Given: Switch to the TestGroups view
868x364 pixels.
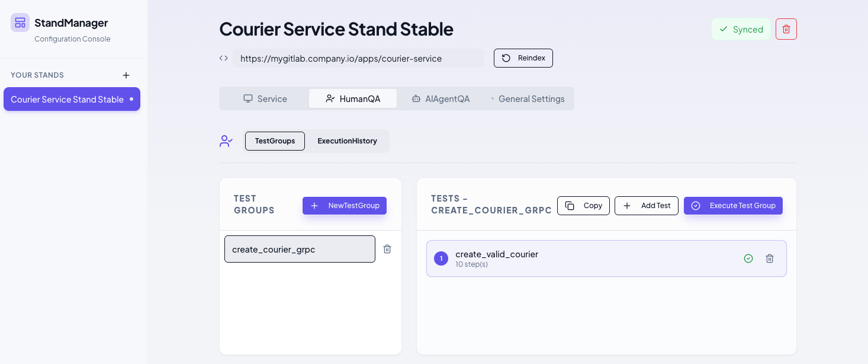Looking at the screenshot, I should (x=275, y=141).
